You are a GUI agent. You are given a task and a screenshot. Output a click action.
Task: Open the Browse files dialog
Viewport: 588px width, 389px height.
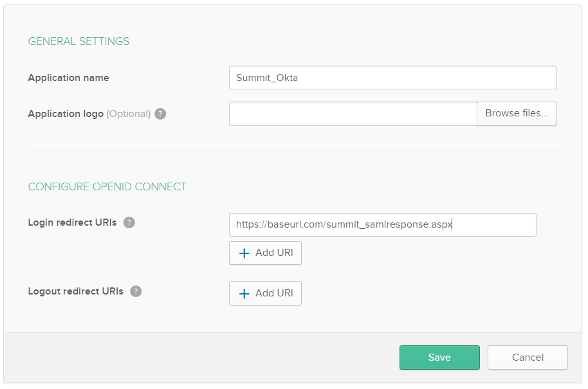[517, 113]
